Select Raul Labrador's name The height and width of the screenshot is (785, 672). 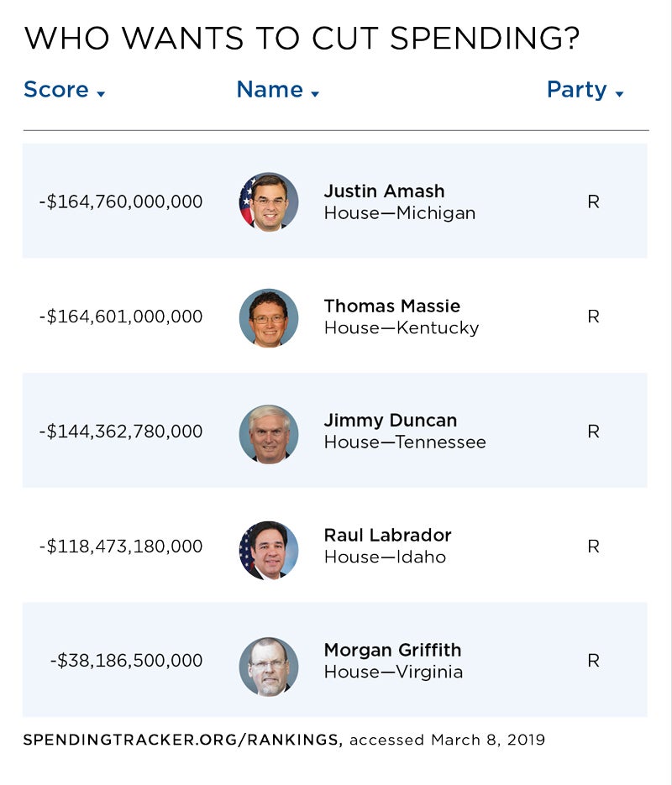point(387,536)
